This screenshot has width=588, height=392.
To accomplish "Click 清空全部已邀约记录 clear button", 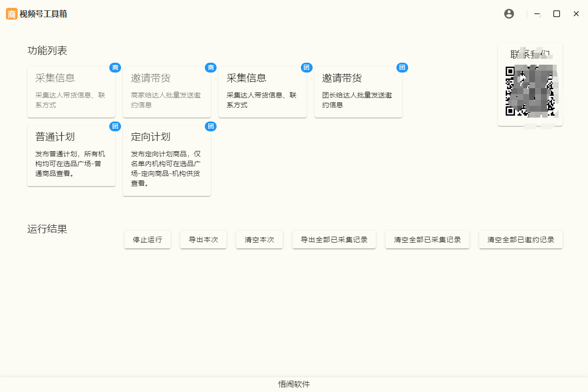I will [520, 240].
